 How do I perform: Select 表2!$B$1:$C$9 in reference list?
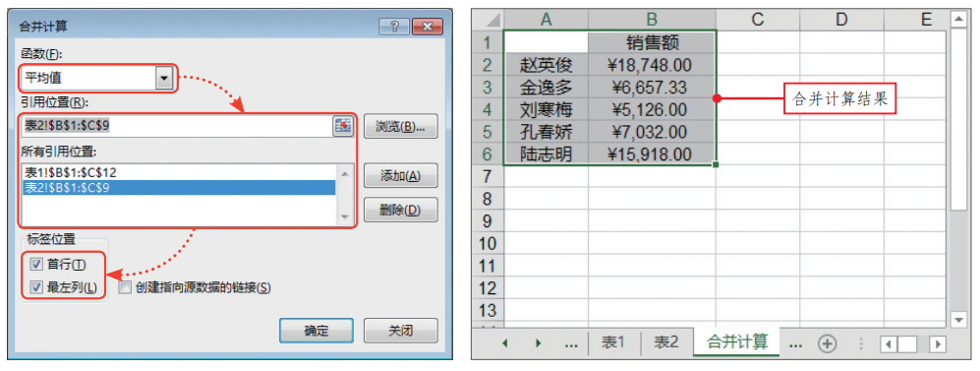[x=179, y=187]
